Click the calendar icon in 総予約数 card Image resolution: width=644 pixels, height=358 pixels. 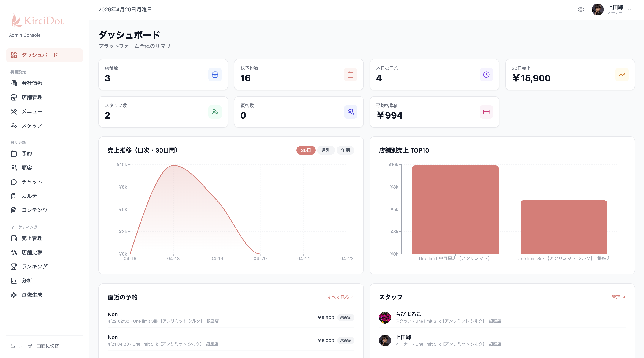pyautogui.click(x=351, y=75)
